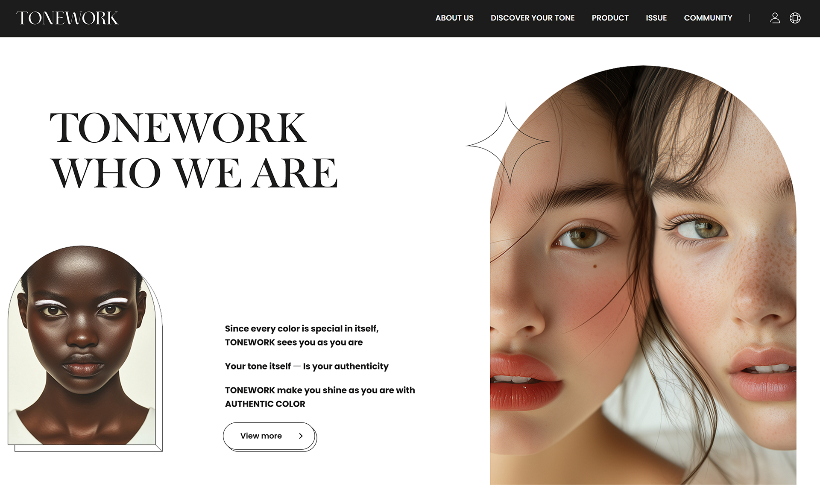
Task: Open the COMMUNITY nav link
Action: point(708,18)
